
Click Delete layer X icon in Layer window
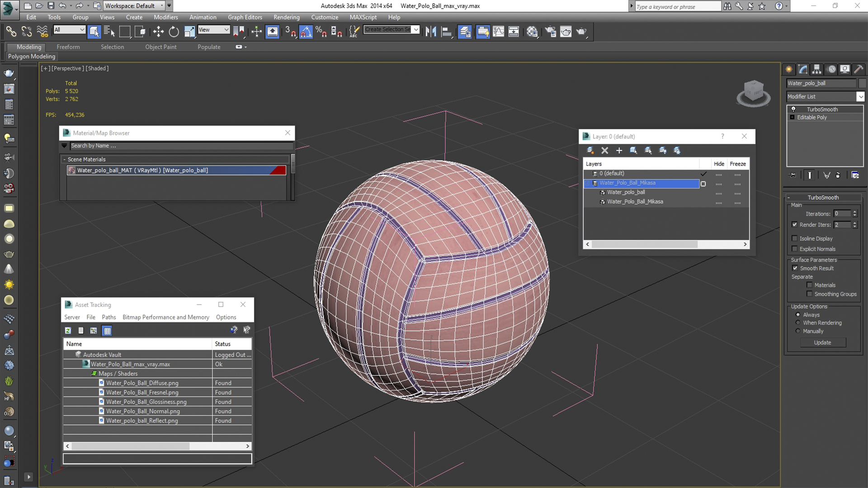click(604, 150)
